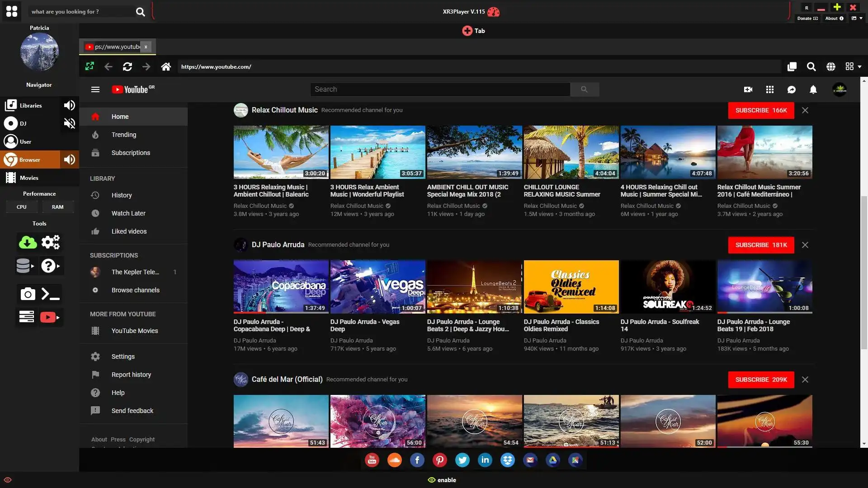Reload the current web page

pyautogui.click(x=127, y=66)
